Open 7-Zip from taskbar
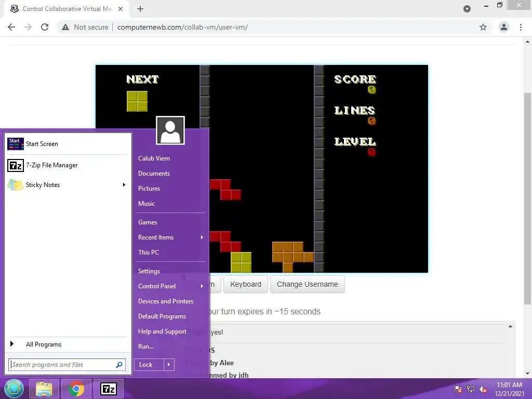 click(109, 389)
